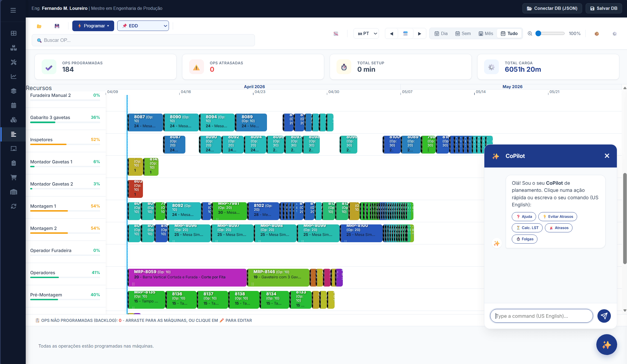Open the EDD scheduling rule dropdown
This screenshot has width=627, height=364.
coord(143,26)
